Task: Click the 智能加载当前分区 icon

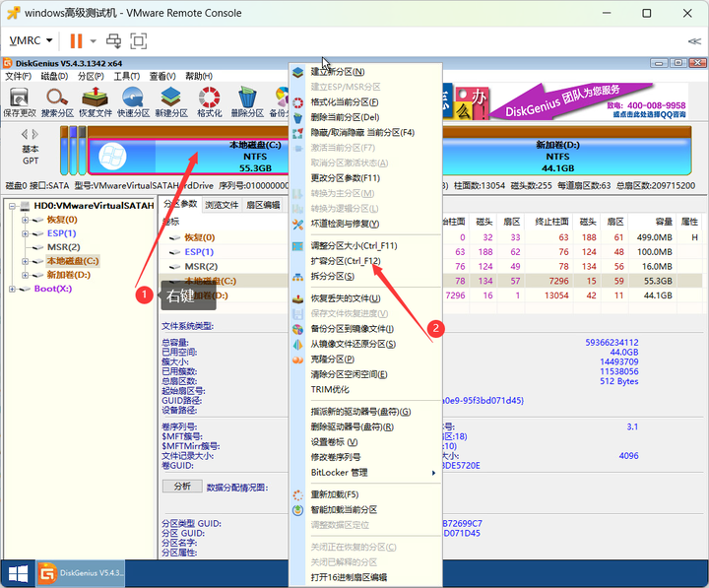Action: coord(297,510)
